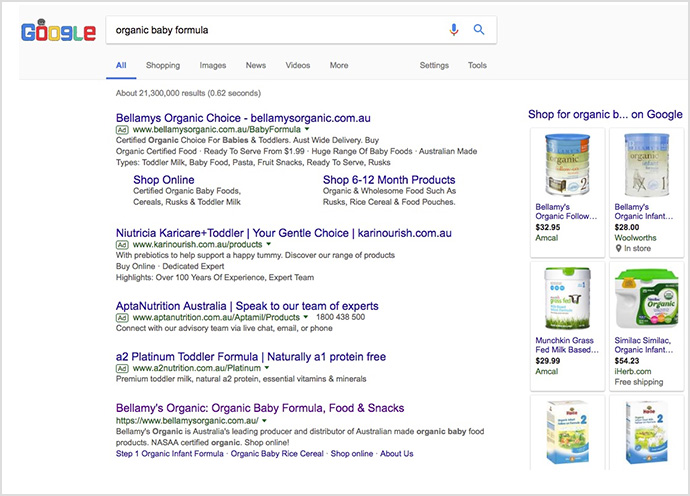Image resolution: width=690 pixels, height=496 pixels.
Task: Click Bellamy's Organic Infant product image
Action: (x=646, y=165)
